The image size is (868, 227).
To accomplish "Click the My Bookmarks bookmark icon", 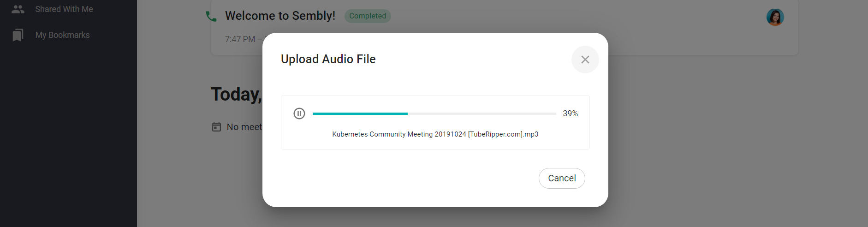I will coord(18,35).
